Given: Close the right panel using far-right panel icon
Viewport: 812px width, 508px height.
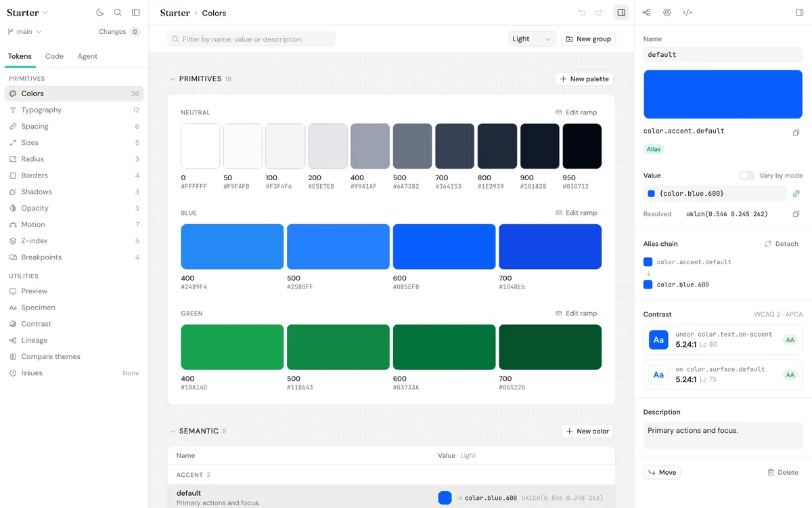Looking at the screenshot, I should (x=799, y=12).
